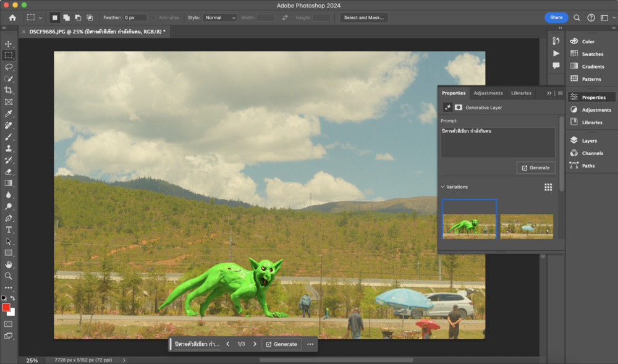Open the workspace switcher dropdown
618x364 pixels.
click(x=606, y=18)
